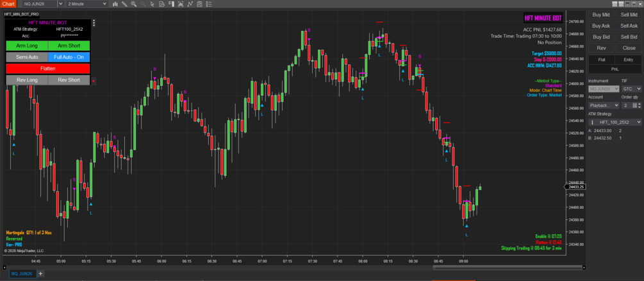The width and height of the screenshot is (644, 281).
Task: Open the Data Series icon
Action: coord(180,4)
